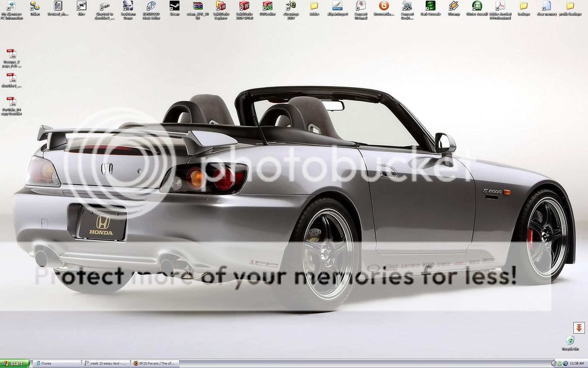Open the Resume_2 page PDF file
This screenshot has width=588, height=368.
click(x=12, y=58)
